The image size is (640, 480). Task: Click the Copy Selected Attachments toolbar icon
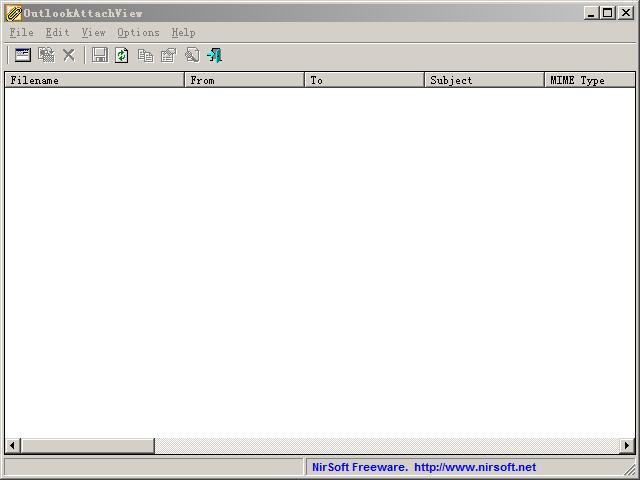(x=46, y=55)
